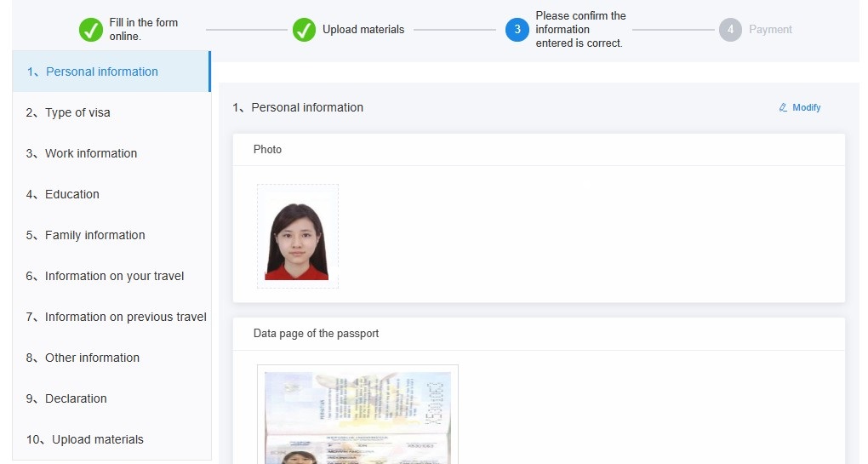The width and height of the screenshot is (868, 464).
Task: Go to Work information section
Action: [90, 153]
